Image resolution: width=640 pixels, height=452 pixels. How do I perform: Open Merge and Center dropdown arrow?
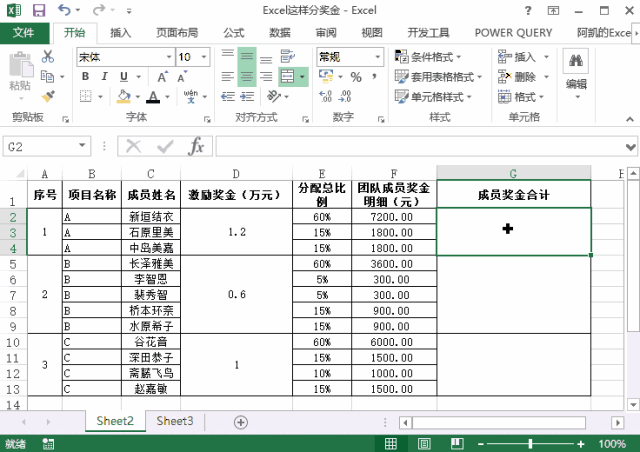[302, 76]
